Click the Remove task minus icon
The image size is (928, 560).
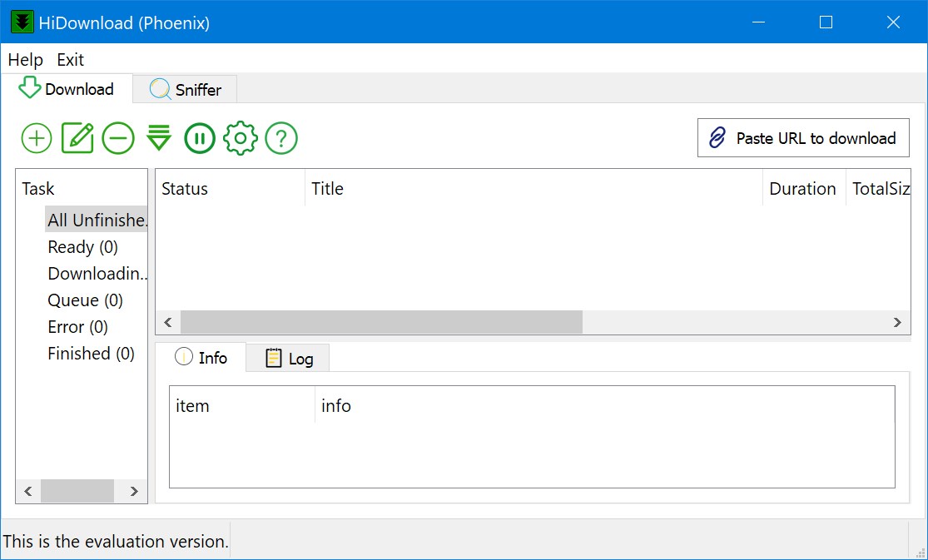pos(118,138)
